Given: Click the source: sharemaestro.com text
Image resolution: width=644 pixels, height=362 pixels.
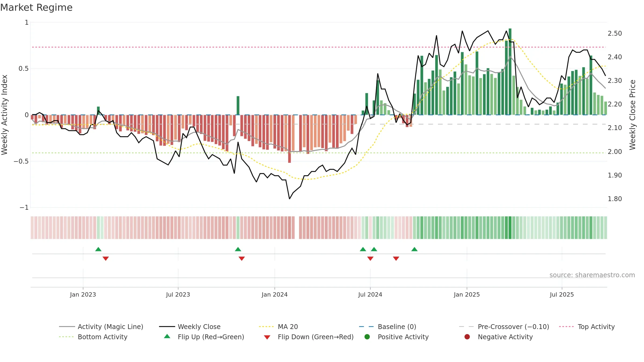Looking at the screenshot, I should [592, 275].
